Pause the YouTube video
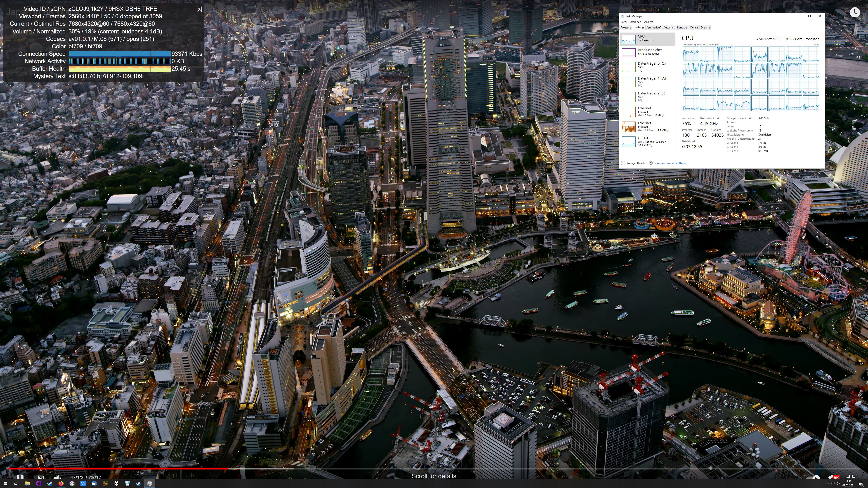The image size is (868, 488). tap(20, 477)
